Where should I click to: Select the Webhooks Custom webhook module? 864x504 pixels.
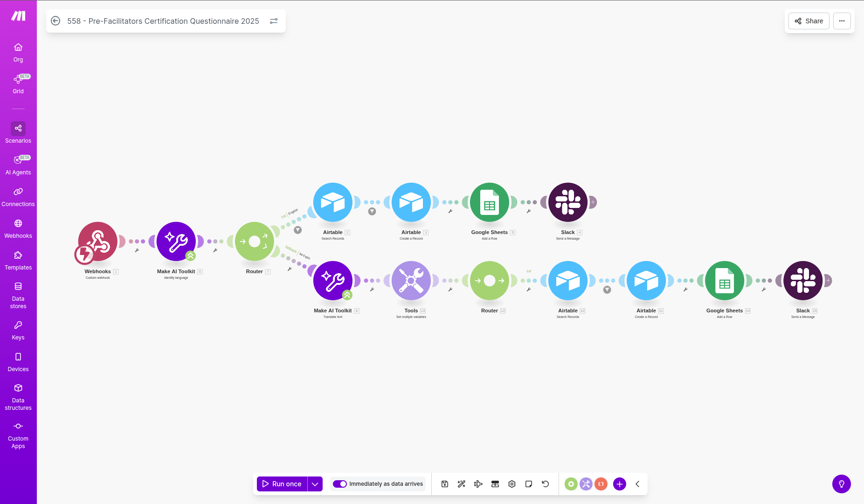[x=98, y=242]
